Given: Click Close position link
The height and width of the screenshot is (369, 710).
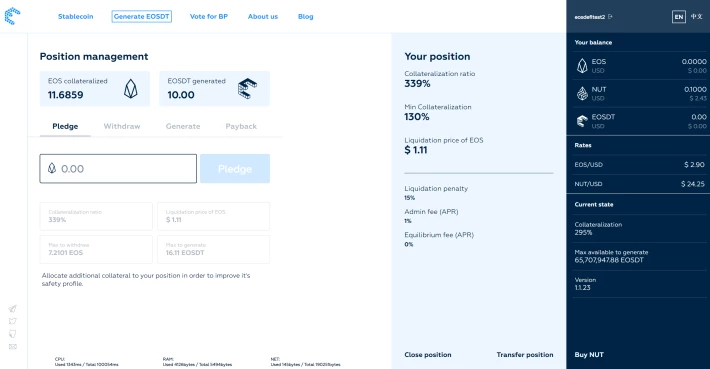Looking at the screenshot, I should [428, 355].
